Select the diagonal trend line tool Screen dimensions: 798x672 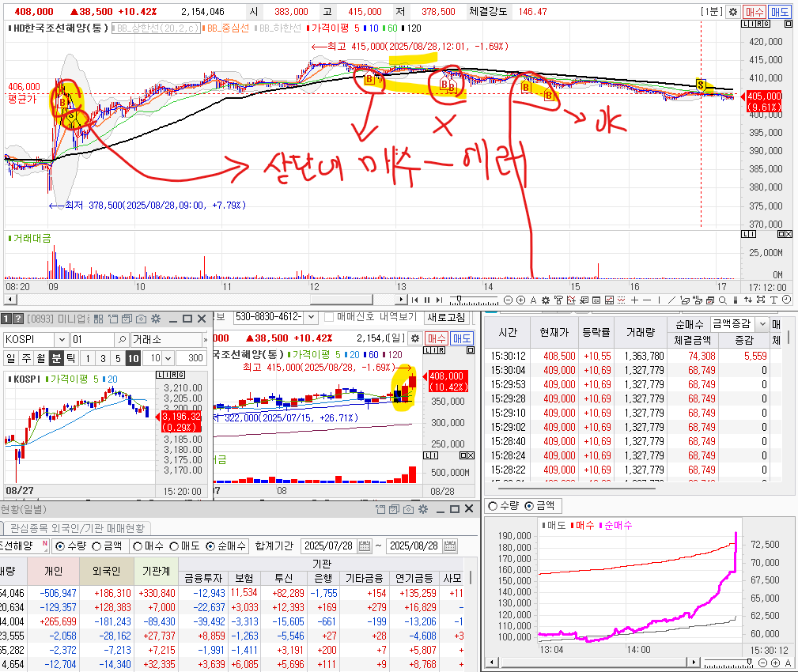coord(671,300)
